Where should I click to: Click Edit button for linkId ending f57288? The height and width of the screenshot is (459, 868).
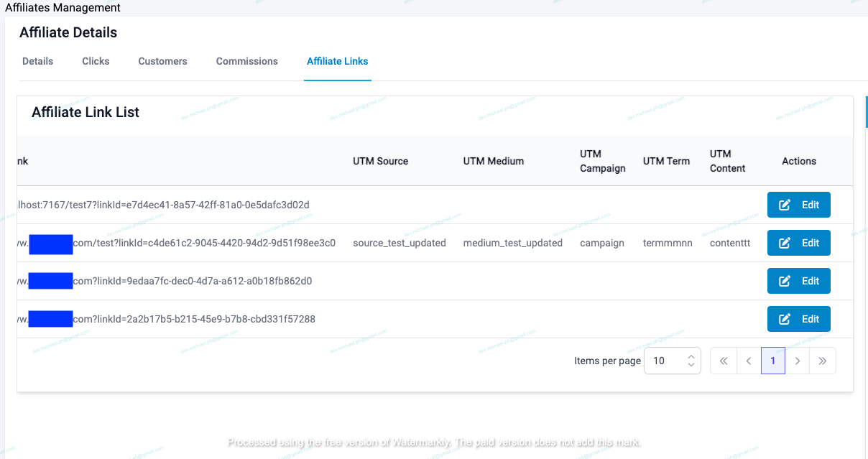tap(798, 319)
